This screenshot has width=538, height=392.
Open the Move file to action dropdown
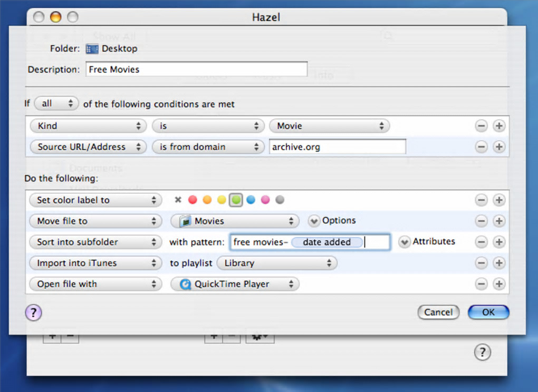95,221
